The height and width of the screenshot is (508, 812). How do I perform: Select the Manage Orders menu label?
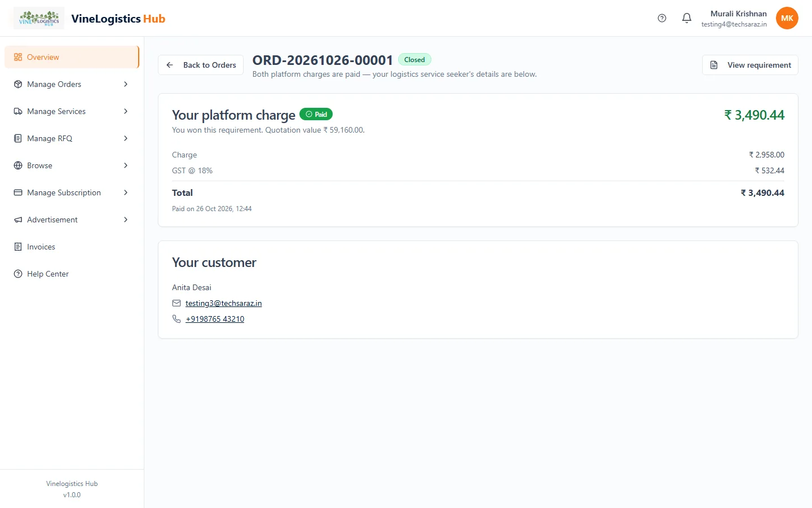54,84
